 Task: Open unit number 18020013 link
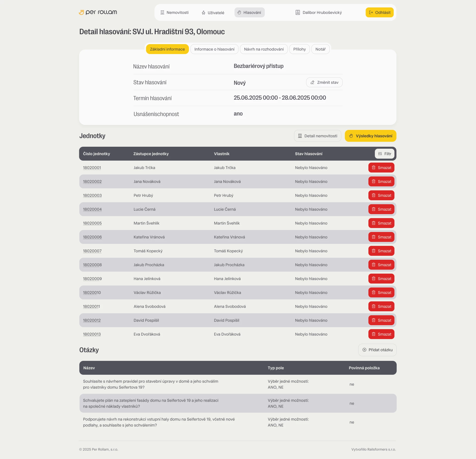[x=92, y=334]
